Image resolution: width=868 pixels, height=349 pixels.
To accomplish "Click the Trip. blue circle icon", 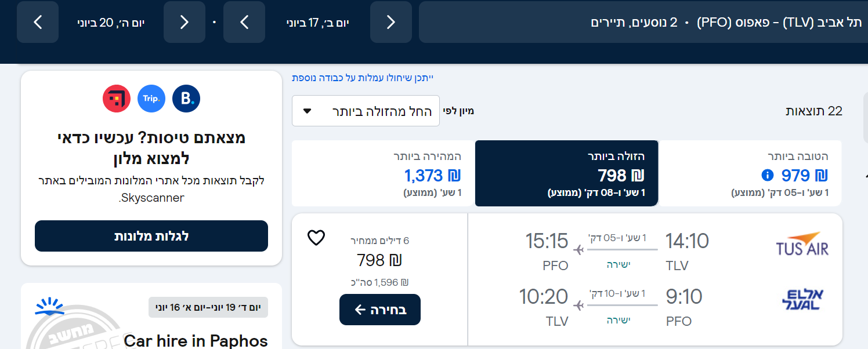I will pos(151,99).
